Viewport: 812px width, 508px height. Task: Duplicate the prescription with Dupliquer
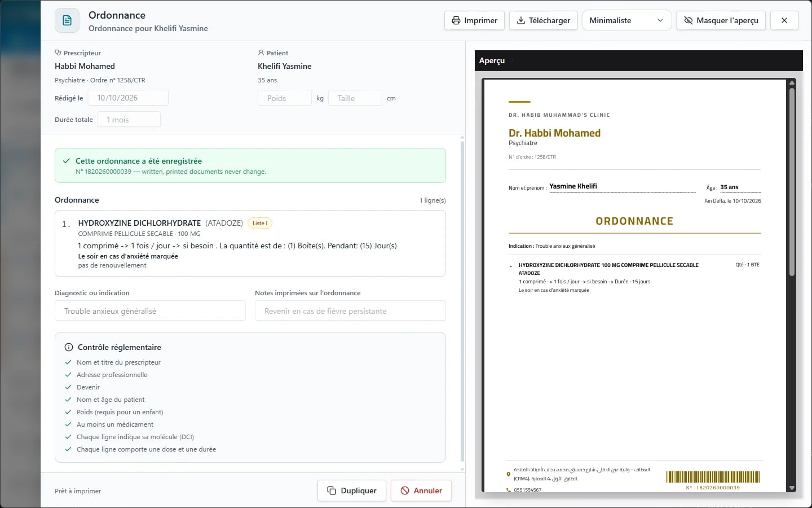(x=352, y=491)
